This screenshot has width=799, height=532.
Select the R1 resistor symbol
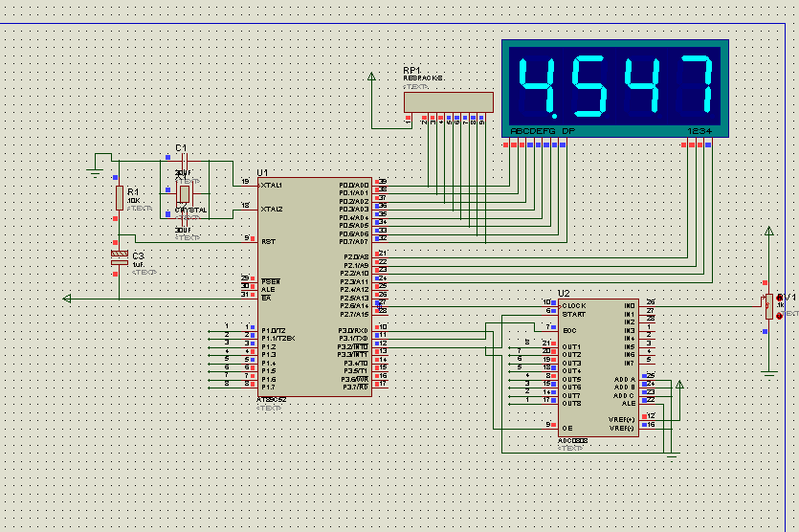tap(120, 198)
